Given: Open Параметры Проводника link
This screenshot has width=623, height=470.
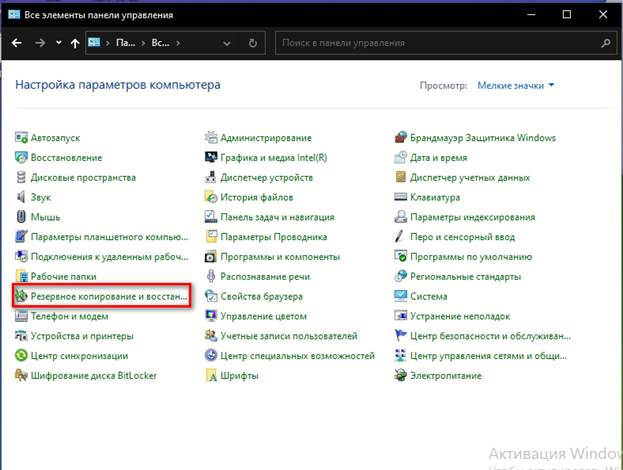Looking at the screenshot, I should coord(274,237).
